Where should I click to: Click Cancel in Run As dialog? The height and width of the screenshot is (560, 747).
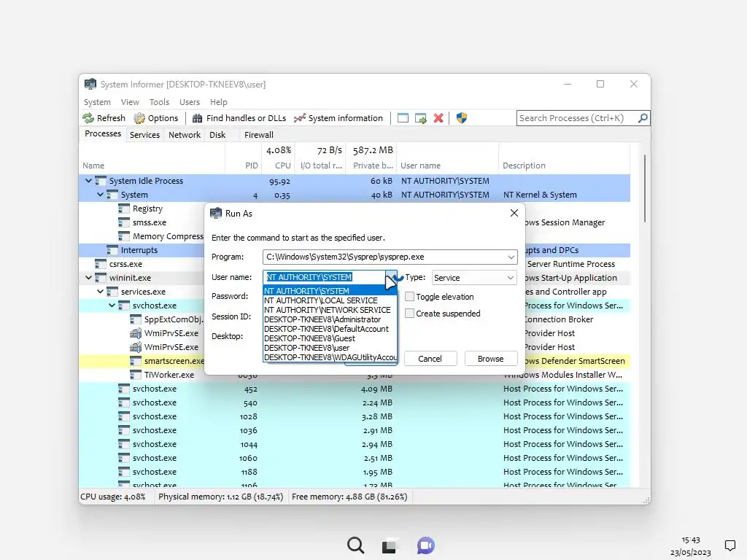pos(430,359)
